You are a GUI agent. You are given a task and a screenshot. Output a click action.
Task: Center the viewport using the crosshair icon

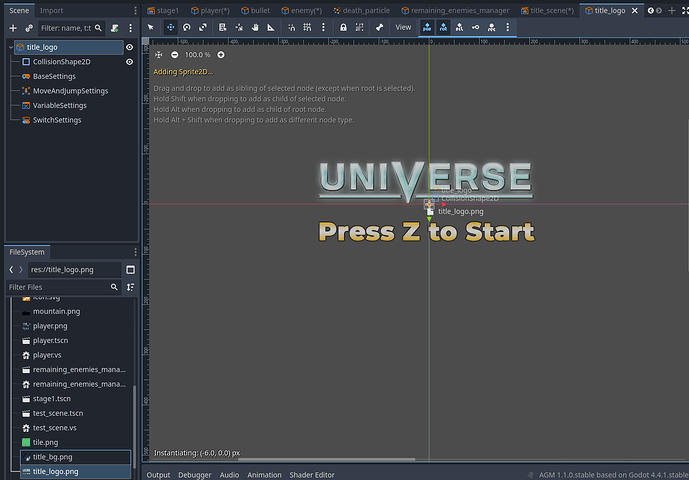158,55
